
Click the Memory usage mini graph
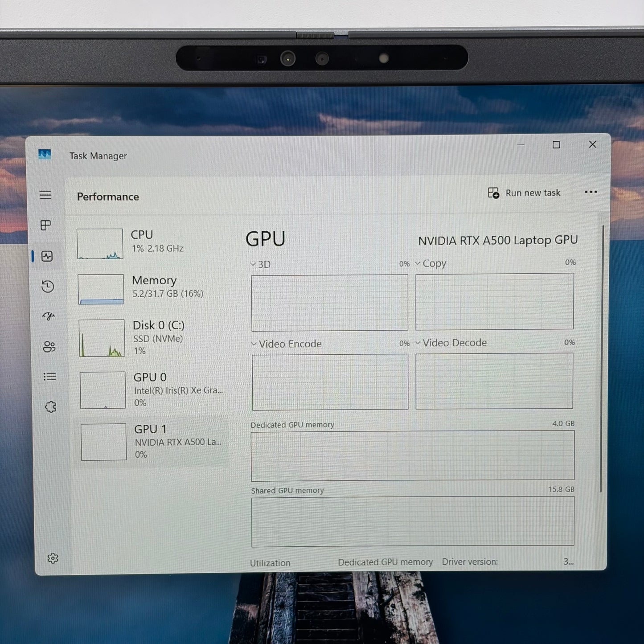tap(101, 289)
